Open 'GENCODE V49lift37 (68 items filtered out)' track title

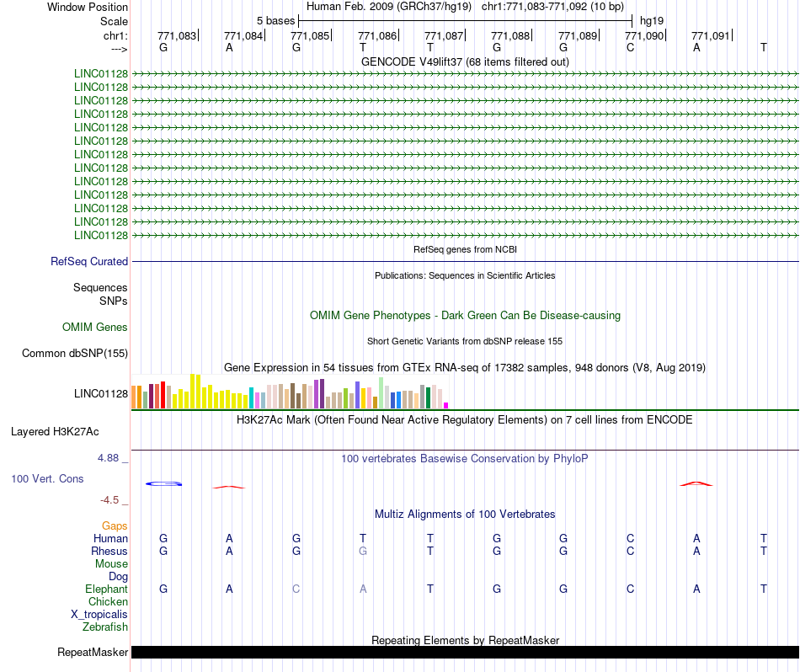tap(465, 61)
